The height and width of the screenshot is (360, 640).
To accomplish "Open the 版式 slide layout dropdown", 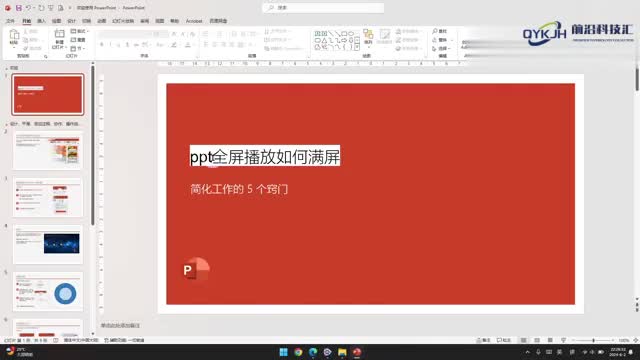I will (80, 31).
